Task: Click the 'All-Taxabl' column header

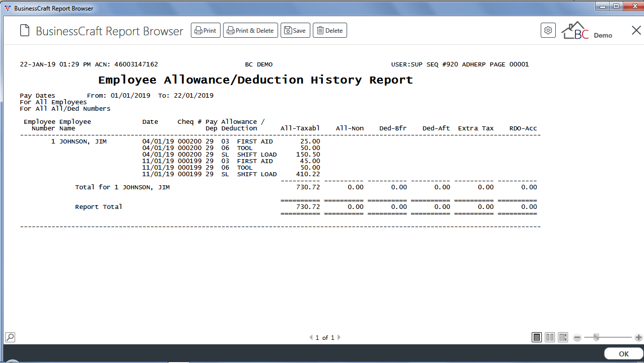Action: point(300,128)
